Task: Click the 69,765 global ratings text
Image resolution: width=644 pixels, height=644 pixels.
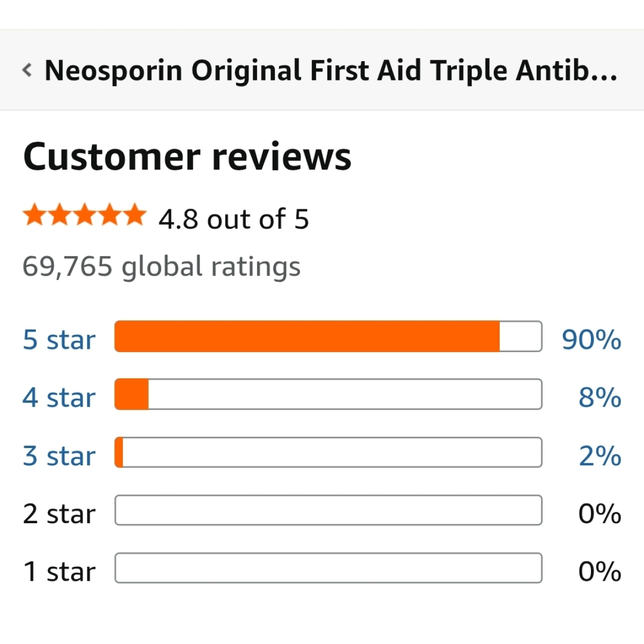Action: tap(162, 267)
